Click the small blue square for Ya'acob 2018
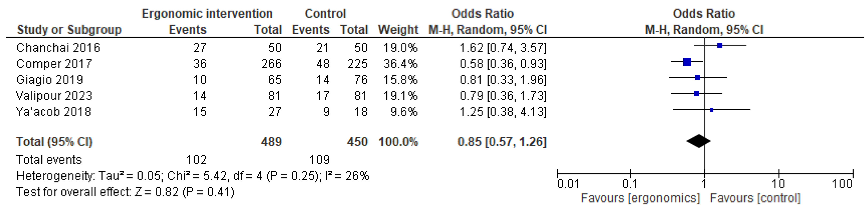 712,110
